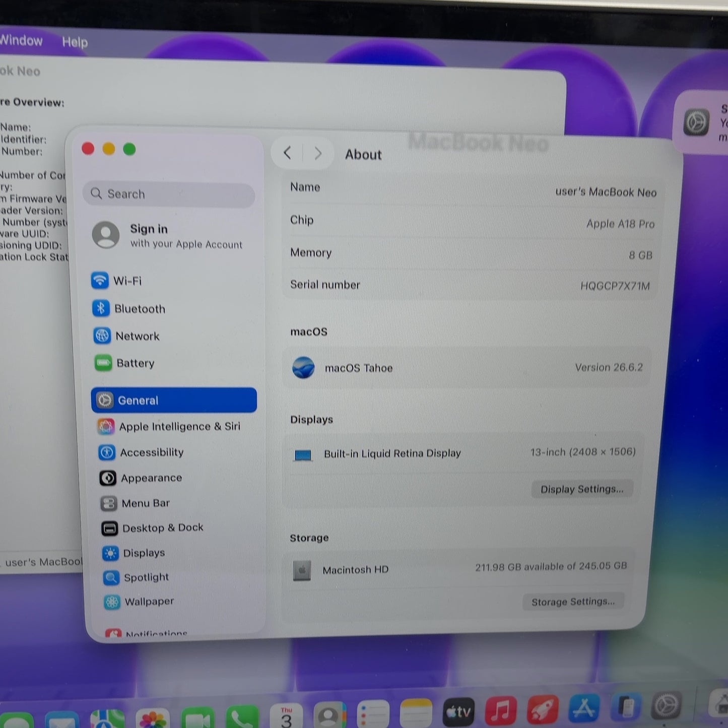Click "Overview:" heading in the background window
Viewport: 728px width, 728px height.
[x=39, y=102]
